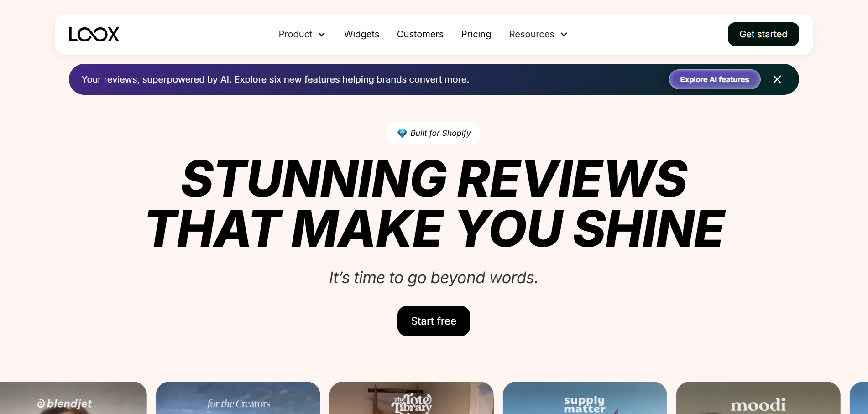Select the moodi customer card
Viewport: 868px width, 414px height.
pyautogui.click(x=758, y=399)
